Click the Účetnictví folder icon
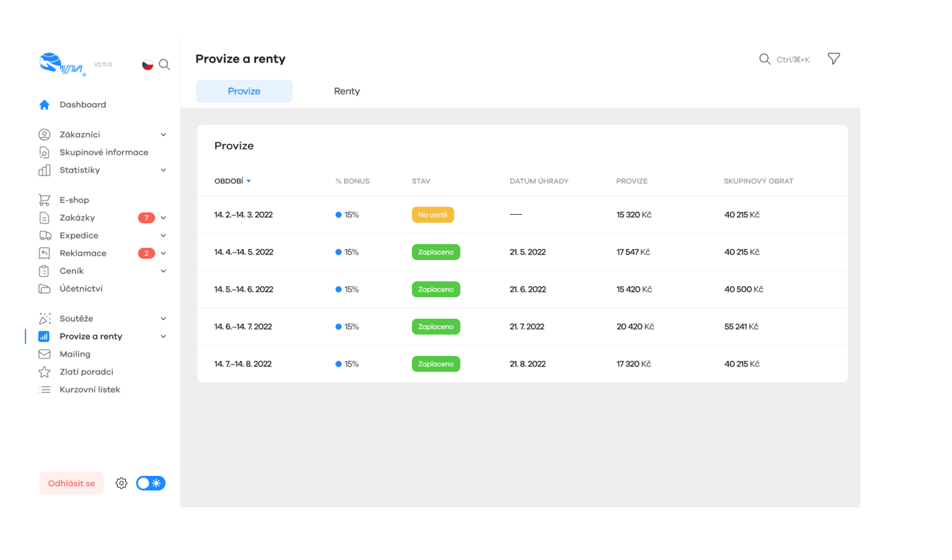952x560 pixels. coord(44,289)
